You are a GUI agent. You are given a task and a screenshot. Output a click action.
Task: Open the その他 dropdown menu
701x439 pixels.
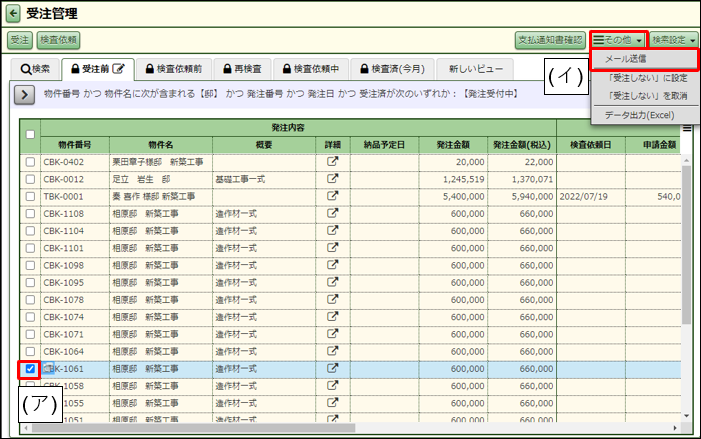tap(618, 40)
